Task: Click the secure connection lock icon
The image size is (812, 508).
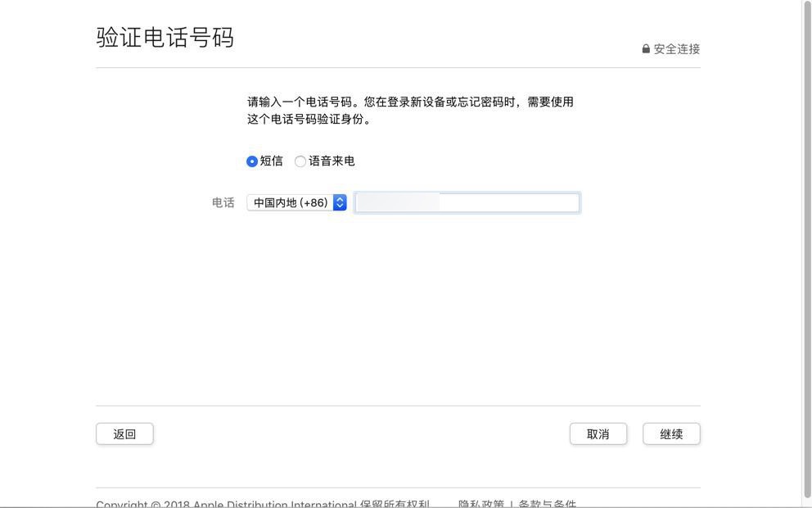Action: [646, 49]
